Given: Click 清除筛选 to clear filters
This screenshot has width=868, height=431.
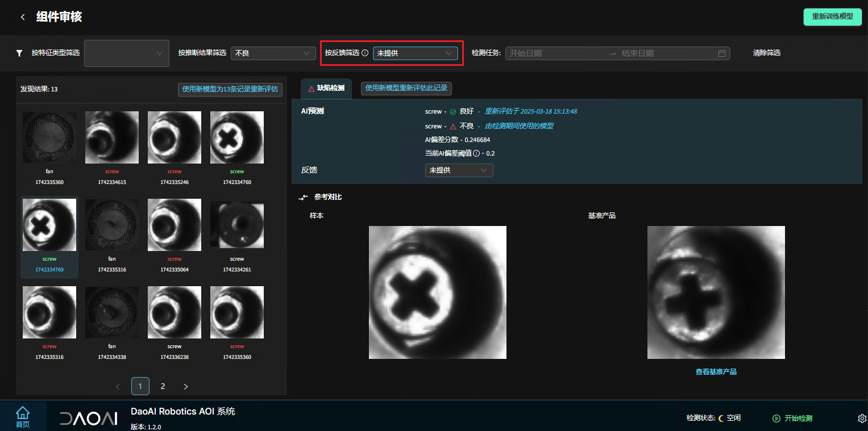Looking at the screenshot, I should [767, 53].
